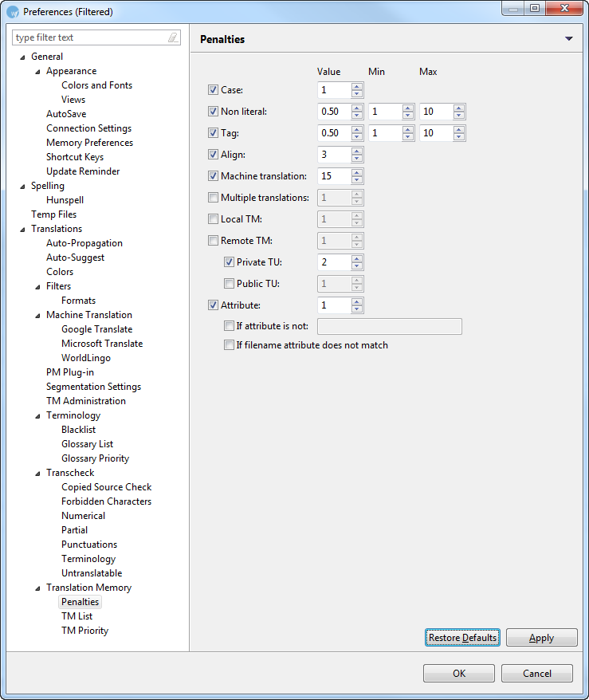Click the Restore Defaults button

click(462, 638)
